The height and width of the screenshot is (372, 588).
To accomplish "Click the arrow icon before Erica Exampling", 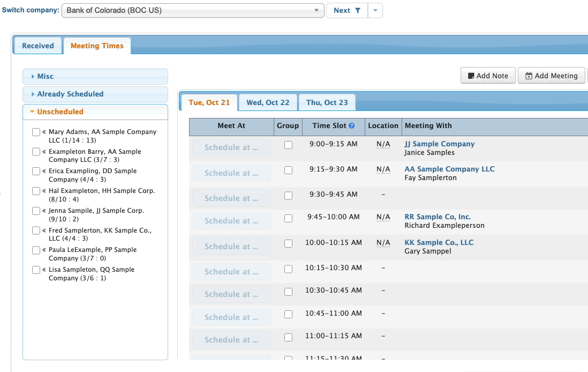I will pyautogui.click(x=44, y=171).
